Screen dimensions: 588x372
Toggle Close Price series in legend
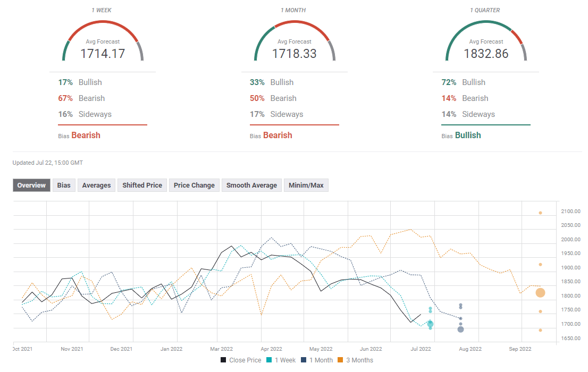(241, 360)
